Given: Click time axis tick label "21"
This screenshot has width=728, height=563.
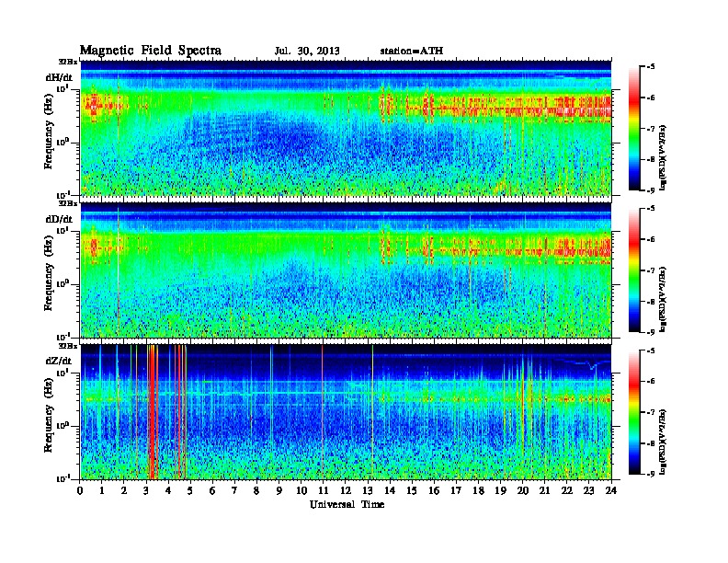Looking at the screenshot, I should click(544, 491).
